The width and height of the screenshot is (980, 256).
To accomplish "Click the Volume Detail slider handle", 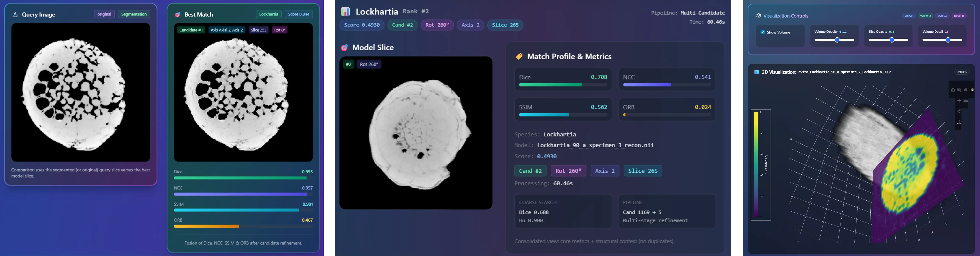I will coord(948,40).
